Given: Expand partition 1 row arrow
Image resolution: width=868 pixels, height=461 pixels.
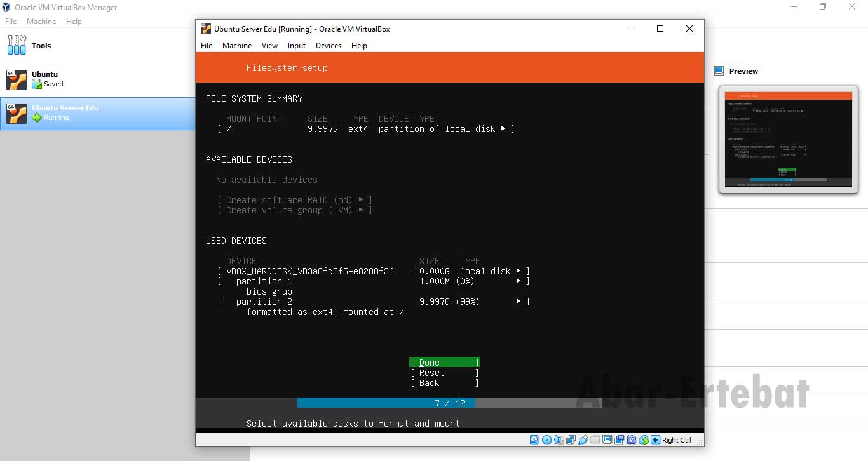Looking at the screenshot, I should [x=519, y=281].
